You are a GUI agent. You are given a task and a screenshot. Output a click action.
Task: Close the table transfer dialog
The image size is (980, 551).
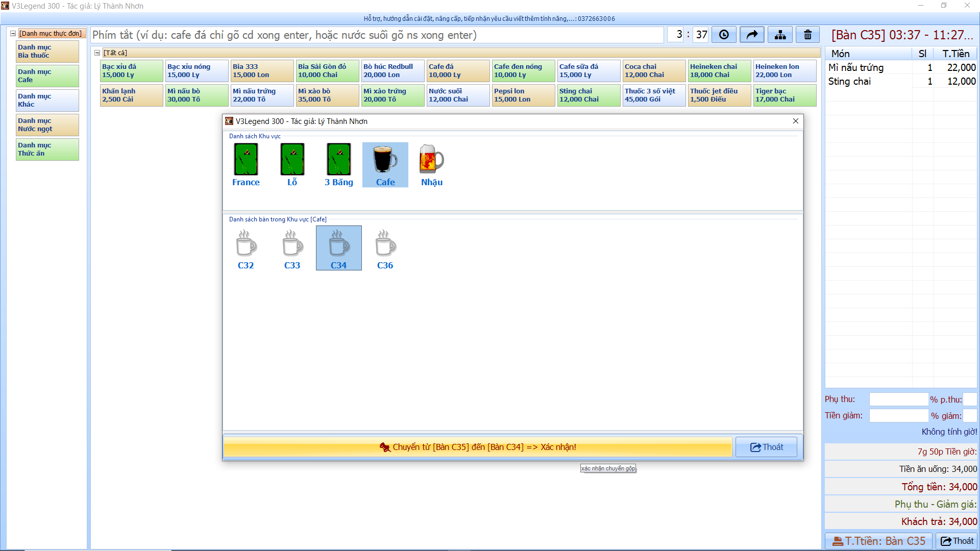(x=796, y=121)
